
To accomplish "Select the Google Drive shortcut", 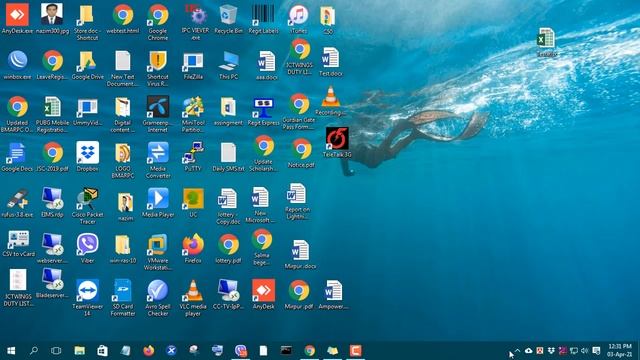I will 87,64.
